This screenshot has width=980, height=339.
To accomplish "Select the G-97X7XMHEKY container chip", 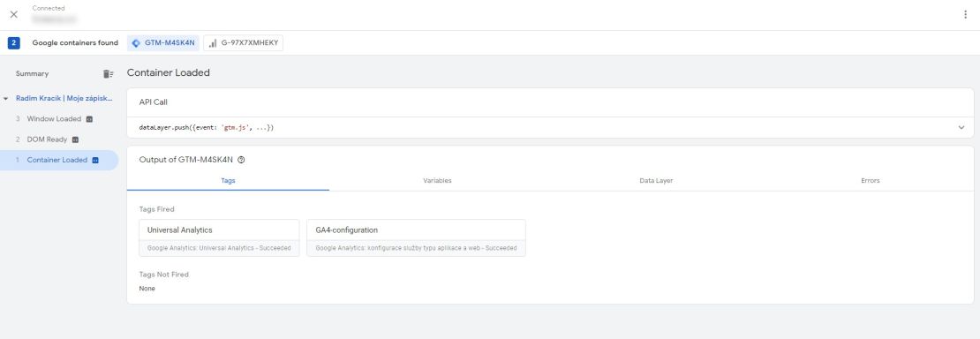I will 243,43.
